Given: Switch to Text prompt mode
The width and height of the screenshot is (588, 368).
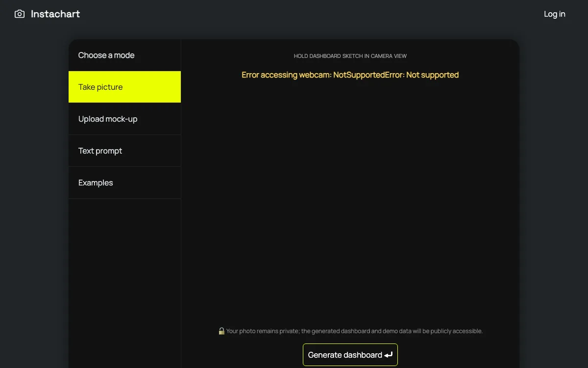Looking at the screenshot, I should pos(124,151).
